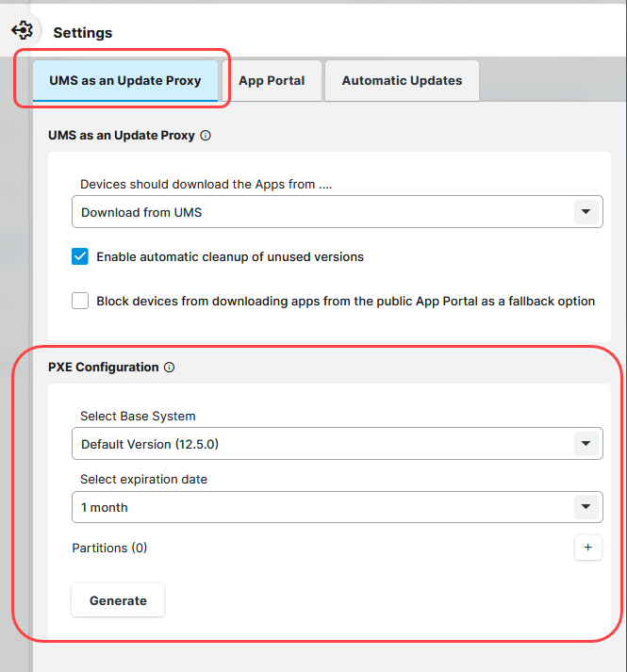Click the arrow on Download from UMS dropdown

pos(587,212)
